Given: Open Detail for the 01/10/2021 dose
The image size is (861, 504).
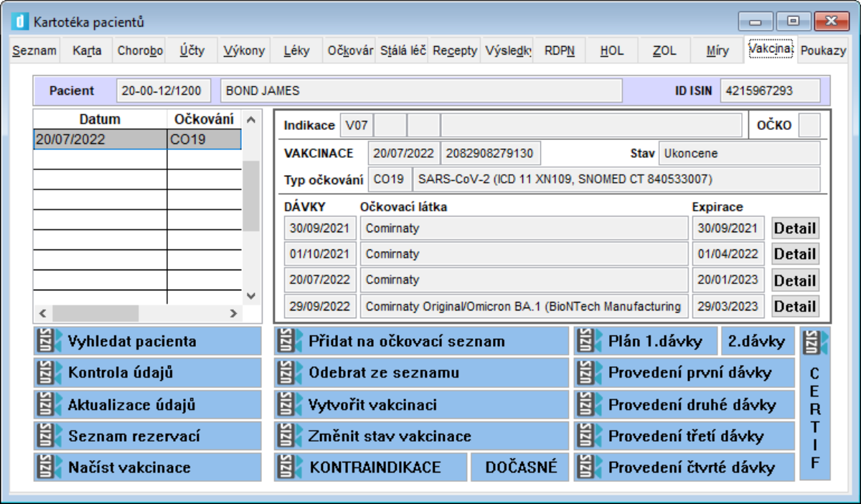Looking at the screenshot, I should pyautogui.click(x=795, y=254).
